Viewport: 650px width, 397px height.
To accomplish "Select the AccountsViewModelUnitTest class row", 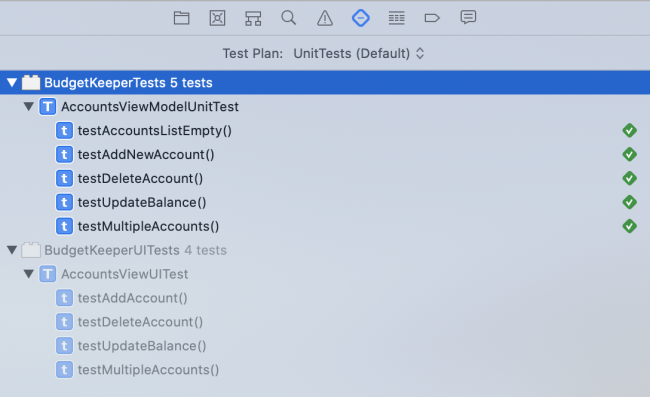I will coord(325,107).
